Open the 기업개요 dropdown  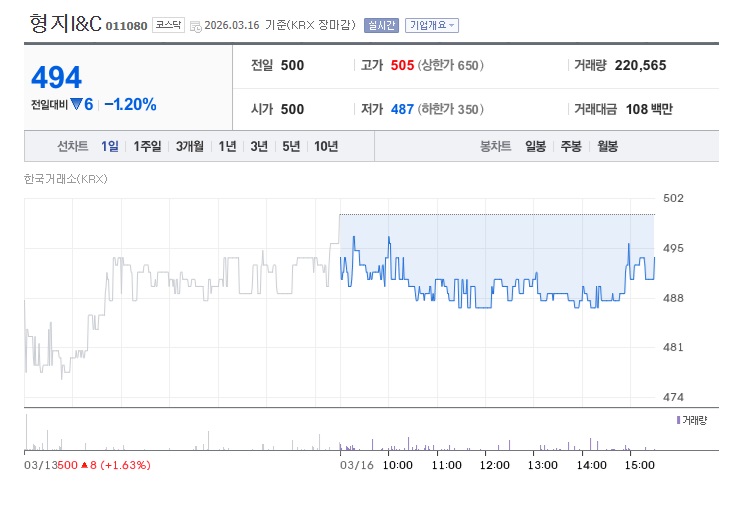[x=432, y=25]
